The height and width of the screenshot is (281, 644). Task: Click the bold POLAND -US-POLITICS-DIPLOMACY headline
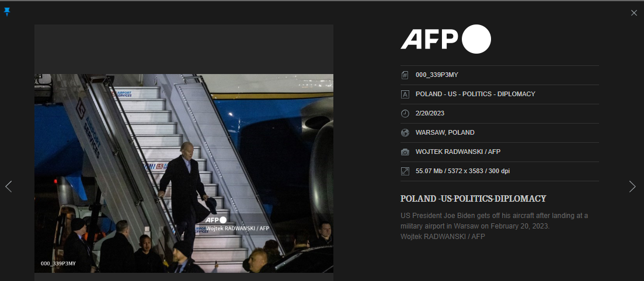[x=473, y=199]
